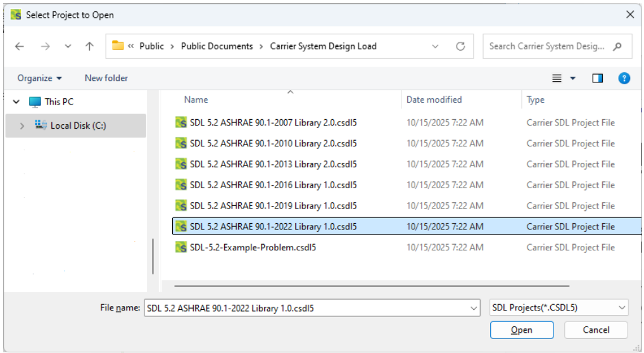Select SDL 5.2 ASHRAE 90.1-2019 Library file
This screenshot has width=644, height=353.
[x=273, y=205]
